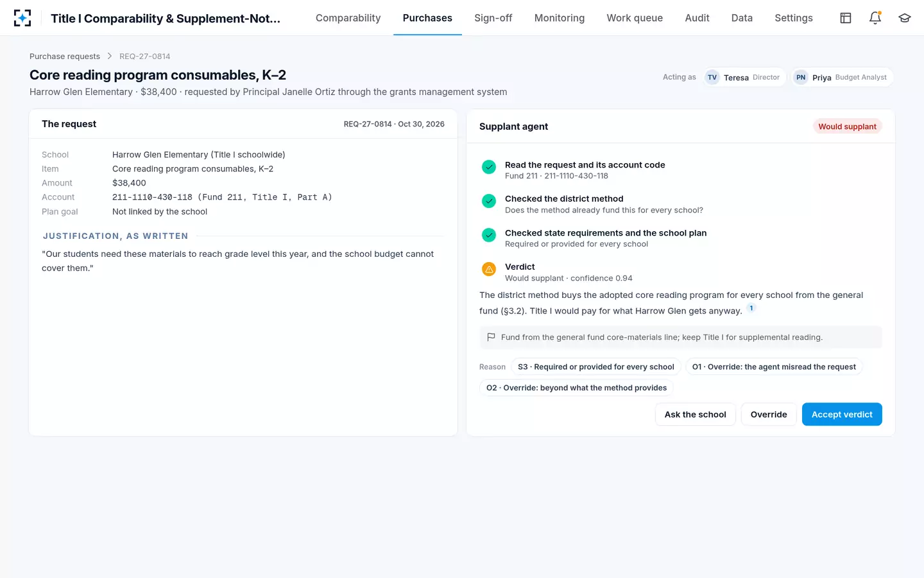Image resolution: width=924 pixels, height=578 pixels.
Task: Click Teresa's TV avatar
Action: click(x=712, y=77)
